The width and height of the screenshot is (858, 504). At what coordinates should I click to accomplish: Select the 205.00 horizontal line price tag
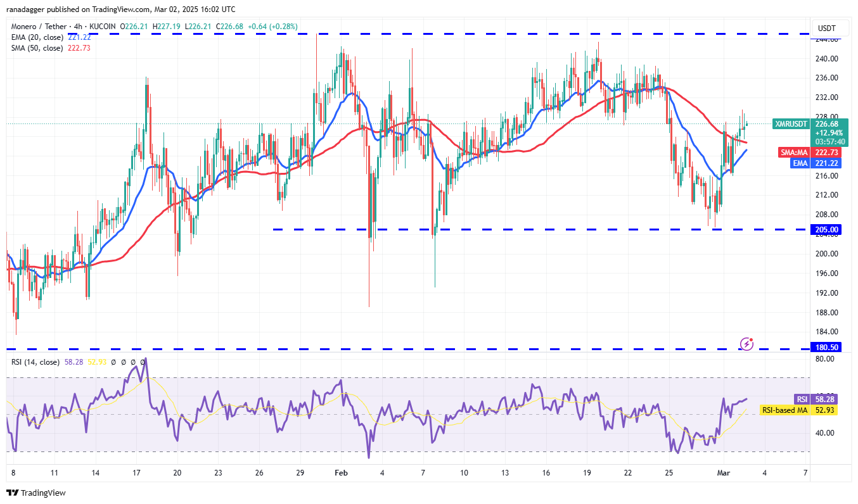click(827, 229)
